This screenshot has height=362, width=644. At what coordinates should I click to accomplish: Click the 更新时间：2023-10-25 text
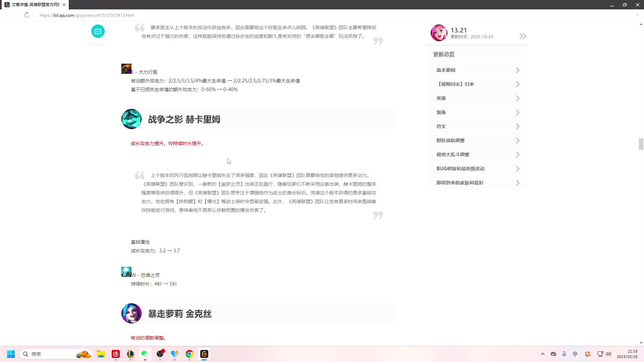472,37
